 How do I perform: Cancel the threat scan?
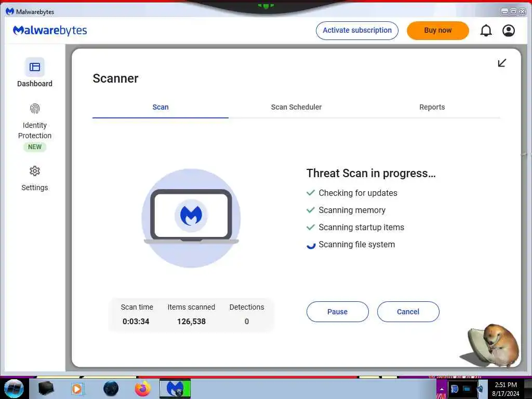(408, 312)
